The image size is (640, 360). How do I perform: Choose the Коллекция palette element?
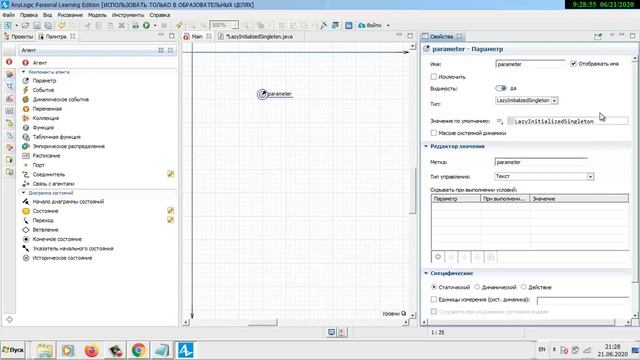45,118
